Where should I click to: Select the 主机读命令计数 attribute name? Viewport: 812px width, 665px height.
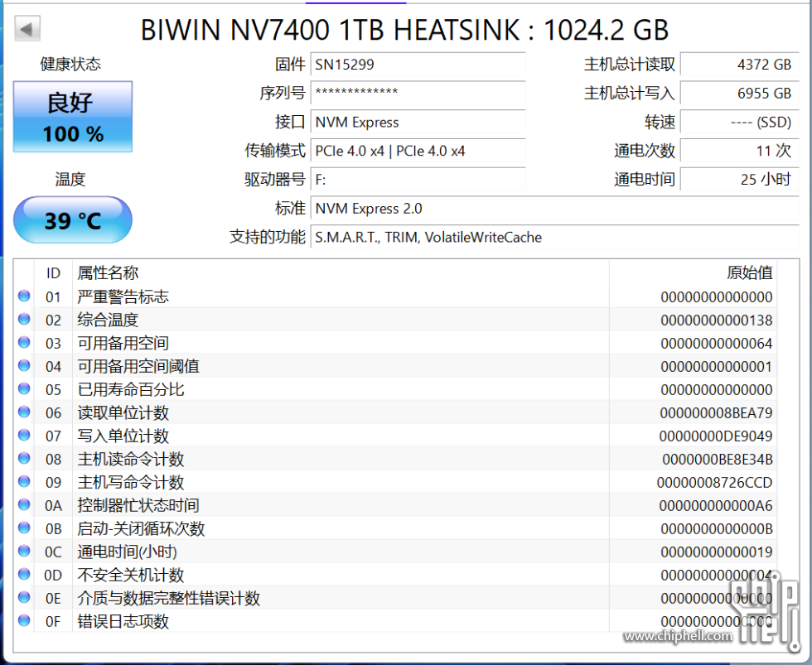click(x=131, y=459)
